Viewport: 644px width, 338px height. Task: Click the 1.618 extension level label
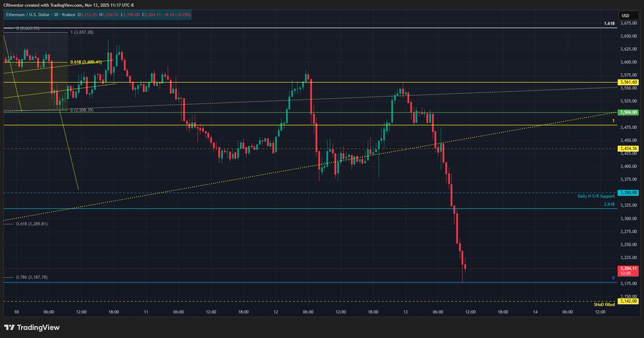(609, 24)
